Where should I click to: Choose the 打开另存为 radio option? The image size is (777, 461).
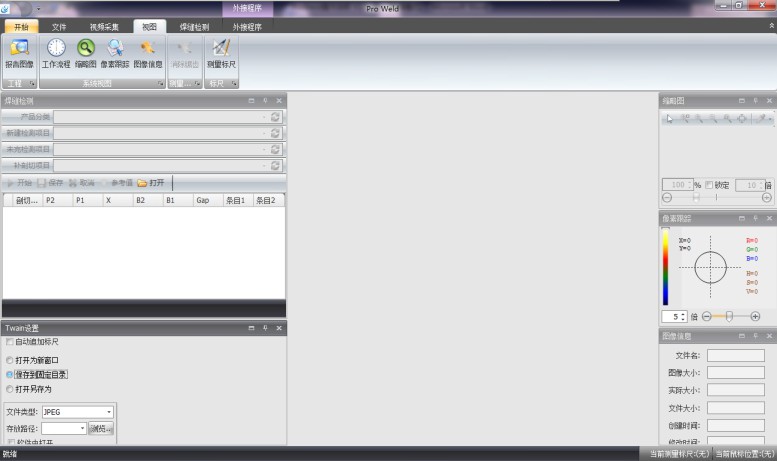[10, 389]
